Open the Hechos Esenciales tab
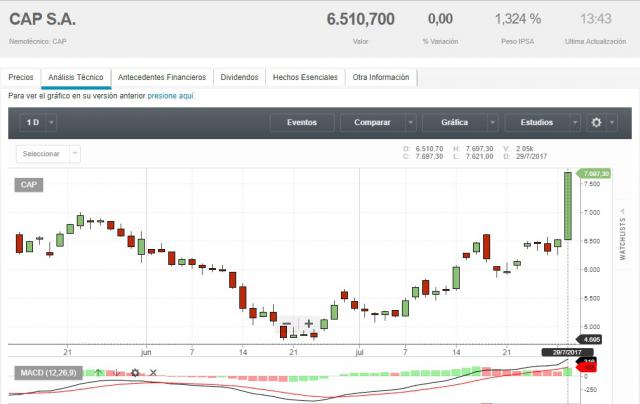Screen dimensions: 640x404 point(305,78)
